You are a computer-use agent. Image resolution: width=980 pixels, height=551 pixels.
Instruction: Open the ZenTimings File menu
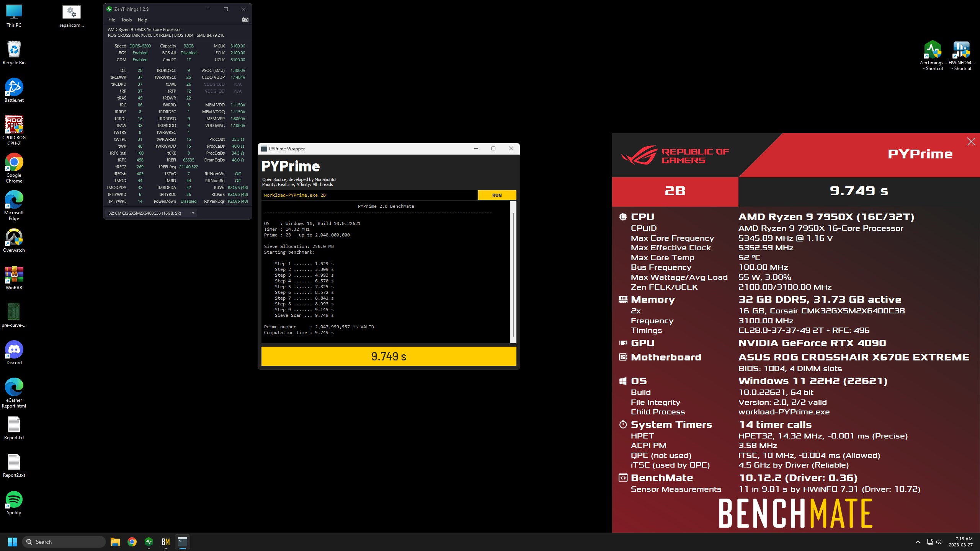point(112,20)
